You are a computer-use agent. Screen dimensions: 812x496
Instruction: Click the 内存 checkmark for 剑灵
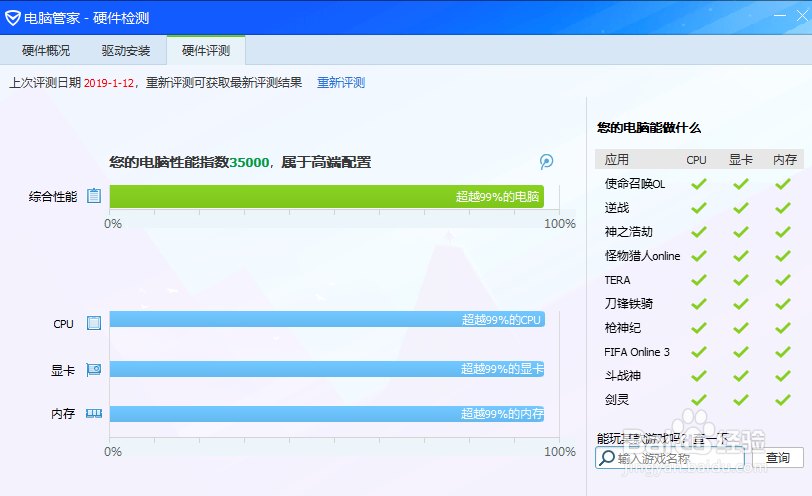[782, 400]
